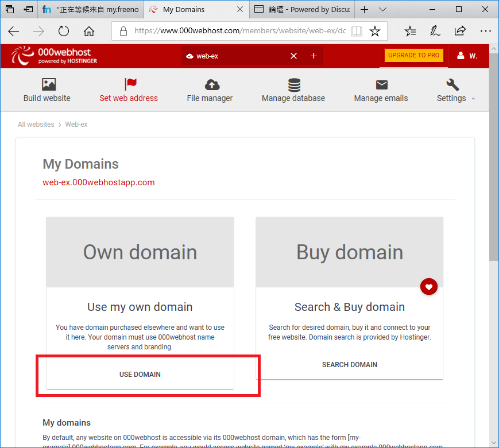Switch to the Discuz forum tab
Viewport: 499px width, 448px height.
302,10
